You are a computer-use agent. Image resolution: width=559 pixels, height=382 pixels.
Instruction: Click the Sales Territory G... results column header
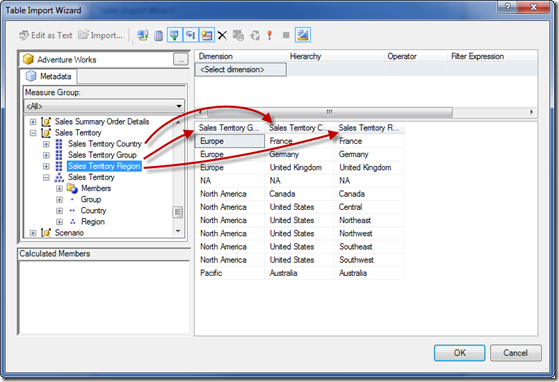click(230, 128)
